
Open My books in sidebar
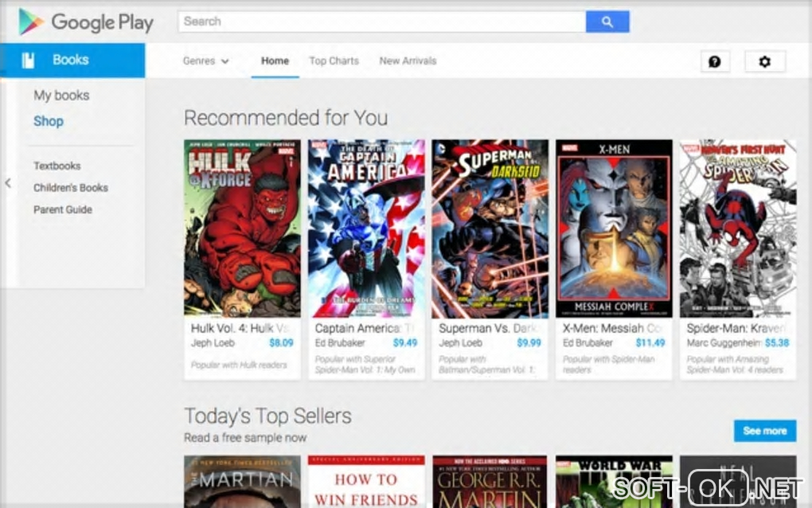(x=61, y=96)
